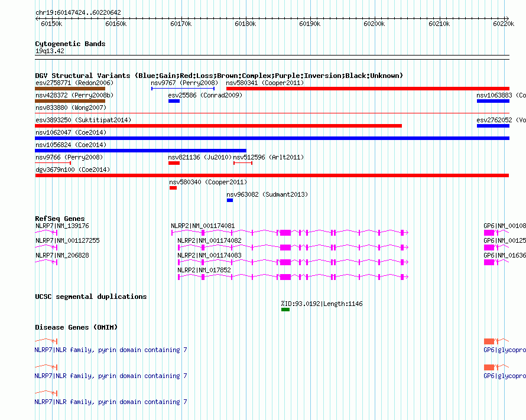Click the esv25586 (Conrad2009) blue bar

point(174,101)
